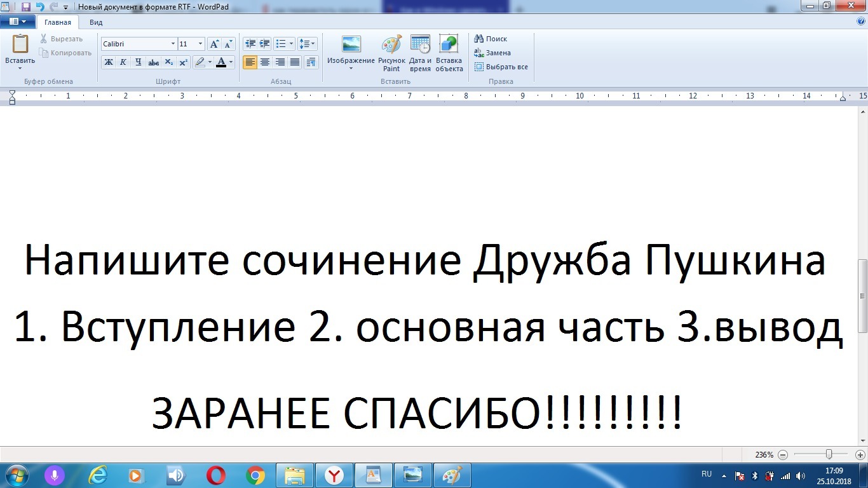
Task: Switch to the Вид ribbon tab
Action: (x=95, y=22)
